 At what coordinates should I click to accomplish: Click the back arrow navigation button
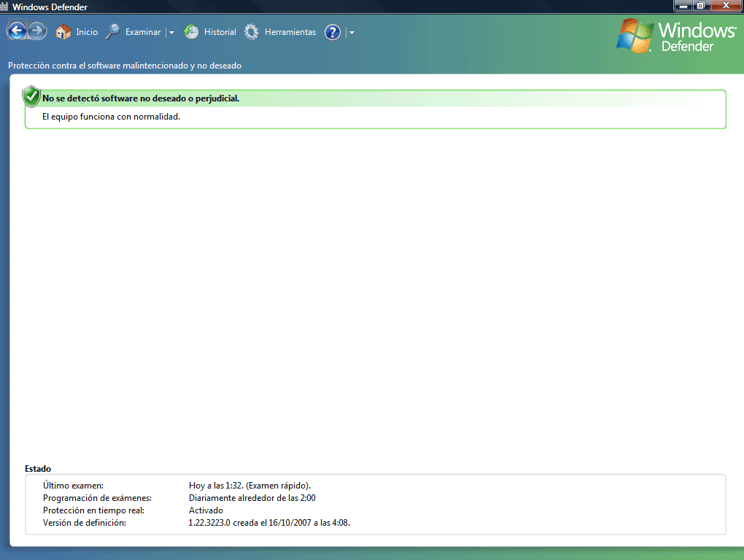coord(16,31)
